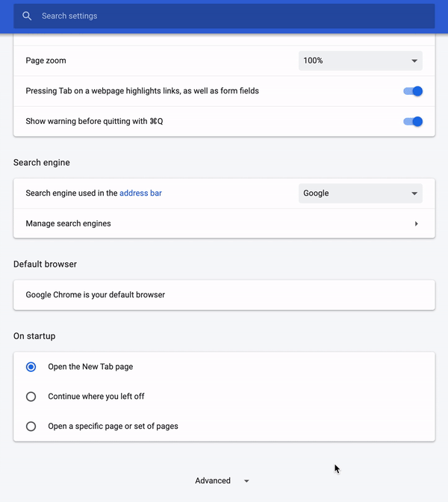This screenshot has width=448, height=502.
Task: Open the Page zoom 100% dropdown
Action: click(361, 61)
